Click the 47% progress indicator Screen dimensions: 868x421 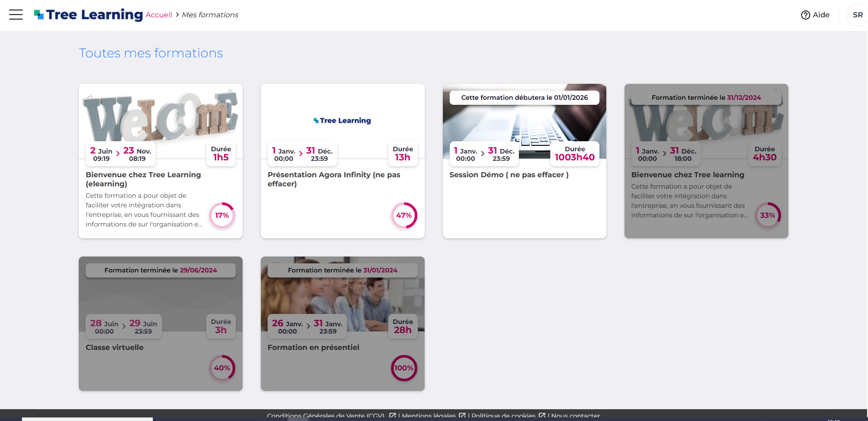(x=404, y=216)
